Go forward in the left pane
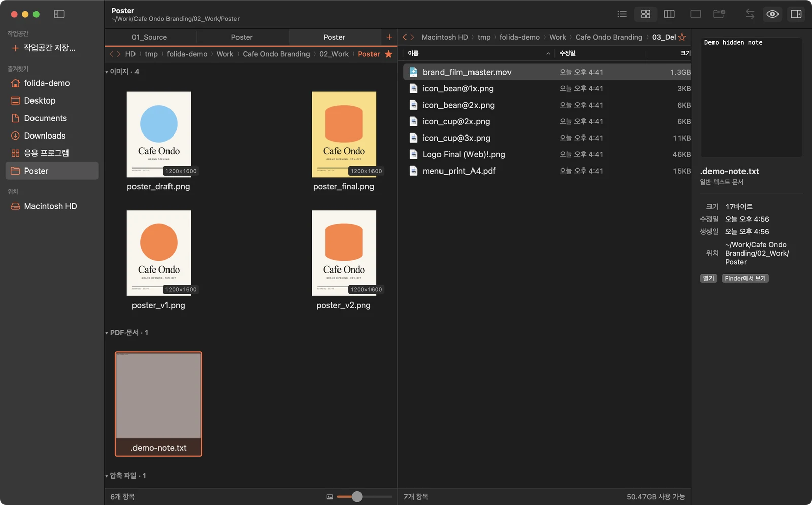This screenshot has height=505, width=812. tap(119, 54)
